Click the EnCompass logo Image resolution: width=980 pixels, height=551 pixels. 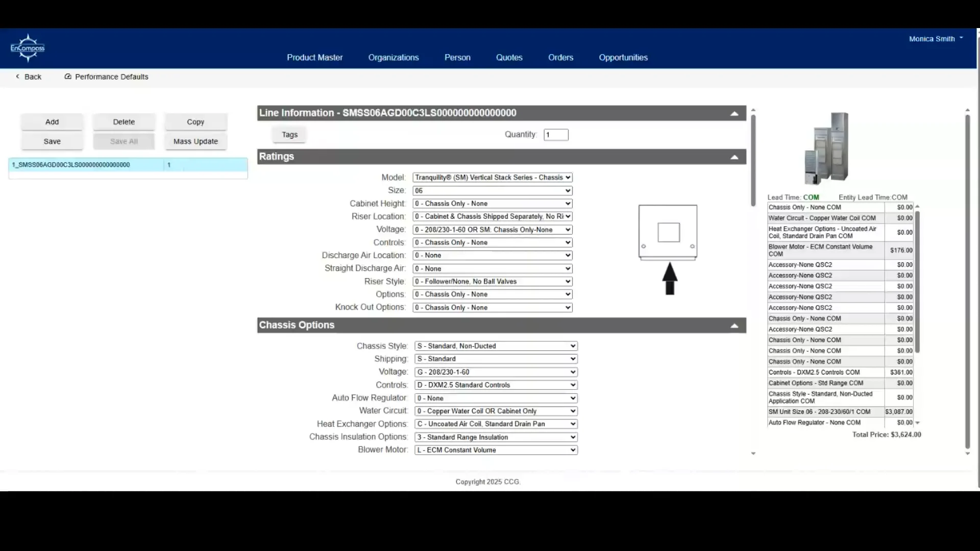point(27,47)
